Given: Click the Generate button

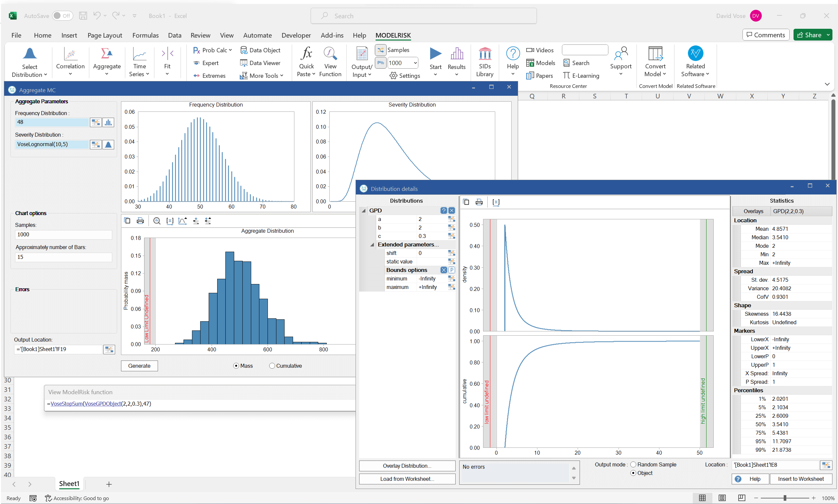Looking at the screenshot, I should (139, 365).
